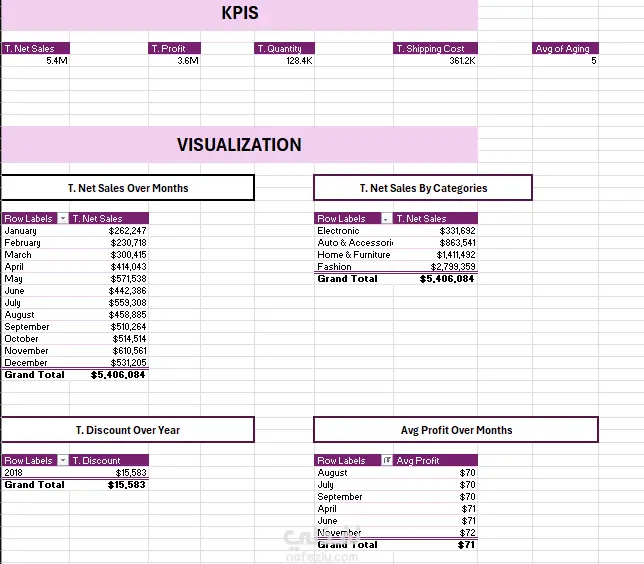
Task: Select the $571,538 cell
Action: (x=109, y=279)
